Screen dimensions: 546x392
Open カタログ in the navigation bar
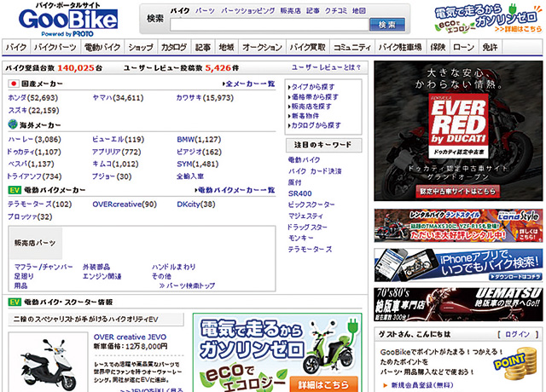coord(174,47)
